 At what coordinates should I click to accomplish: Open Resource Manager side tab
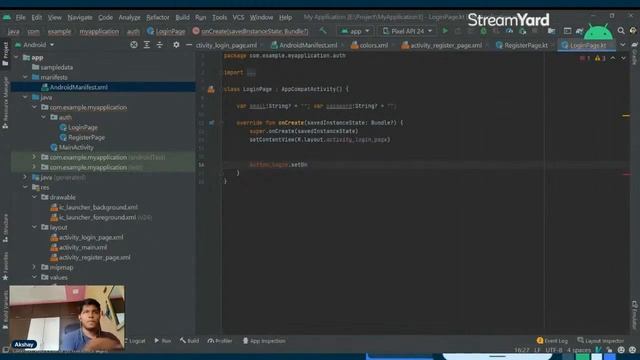5,103
